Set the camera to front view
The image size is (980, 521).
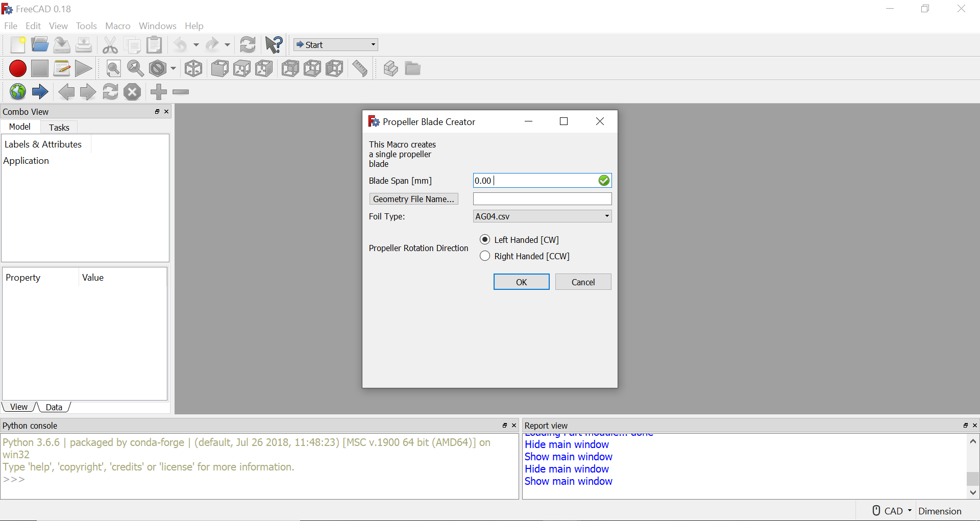click(x=219, y=68)
